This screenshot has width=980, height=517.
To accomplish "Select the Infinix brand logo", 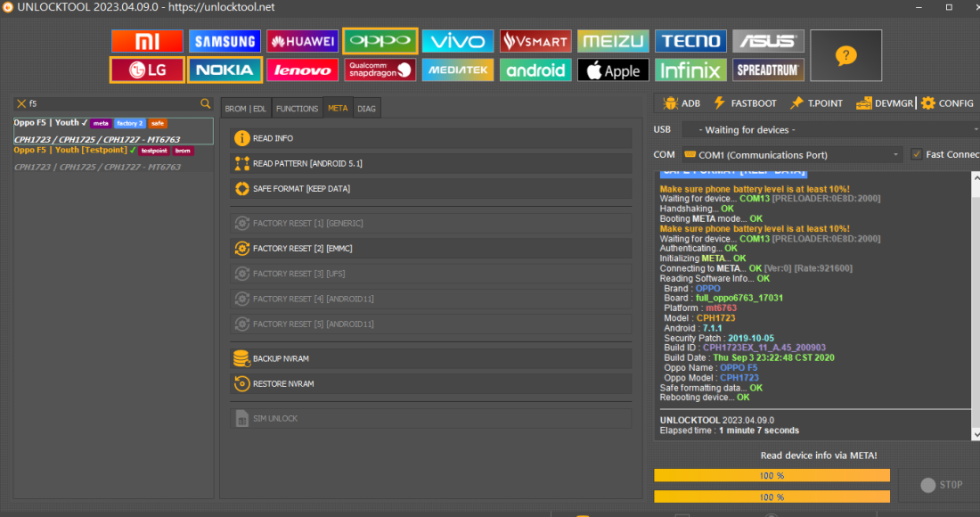I will pyautogui.click(x=690, y=70).
